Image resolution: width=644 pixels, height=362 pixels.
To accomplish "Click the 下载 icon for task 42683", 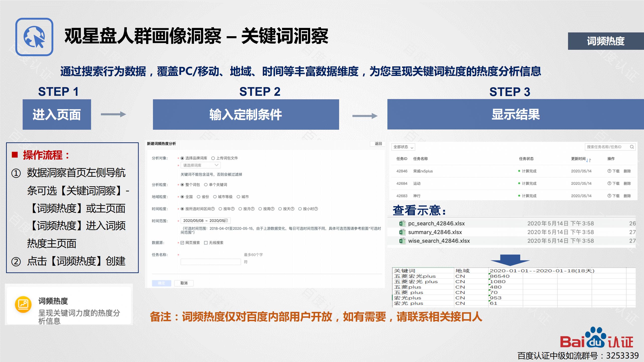I will tap(609, 196).
